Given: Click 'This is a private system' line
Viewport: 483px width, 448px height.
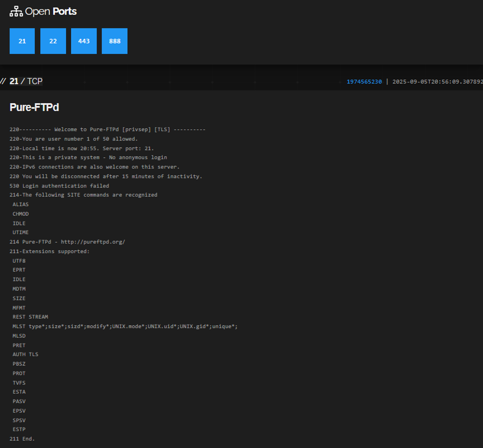Looking at the screenshot, I should pos(88,157).
